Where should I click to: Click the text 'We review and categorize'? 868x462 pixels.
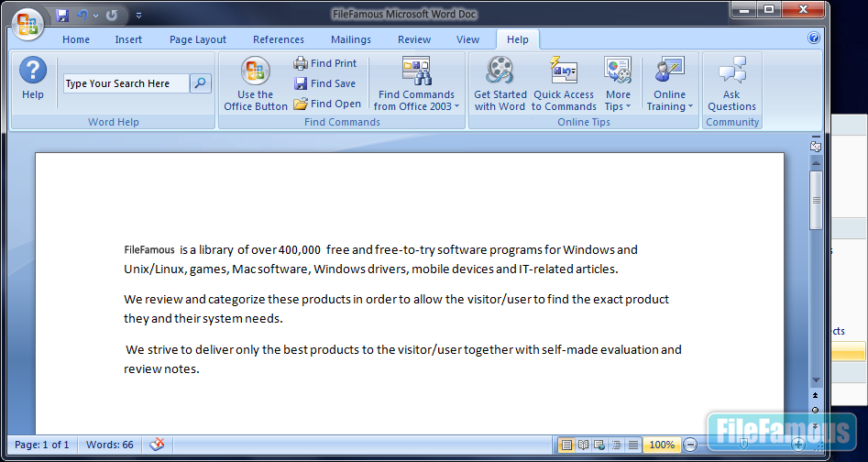(194, 300)
